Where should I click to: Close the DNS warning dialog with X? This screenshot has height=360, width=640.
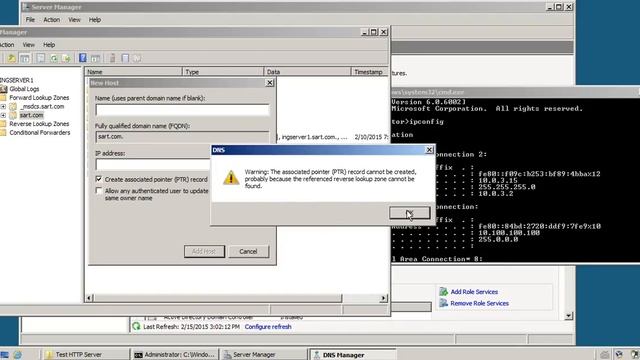point(429,150)
